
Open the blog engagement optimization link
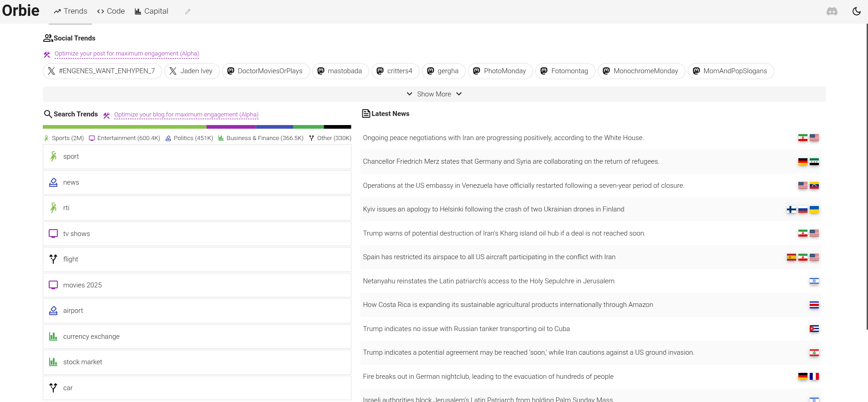[x=186, y=115]
